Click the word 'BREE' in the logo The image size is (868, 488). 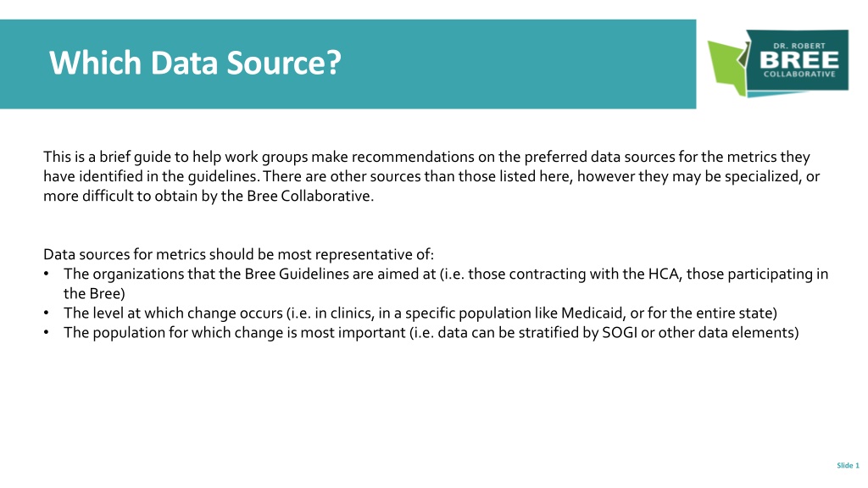pyautogui.click(x=798, y=60)
